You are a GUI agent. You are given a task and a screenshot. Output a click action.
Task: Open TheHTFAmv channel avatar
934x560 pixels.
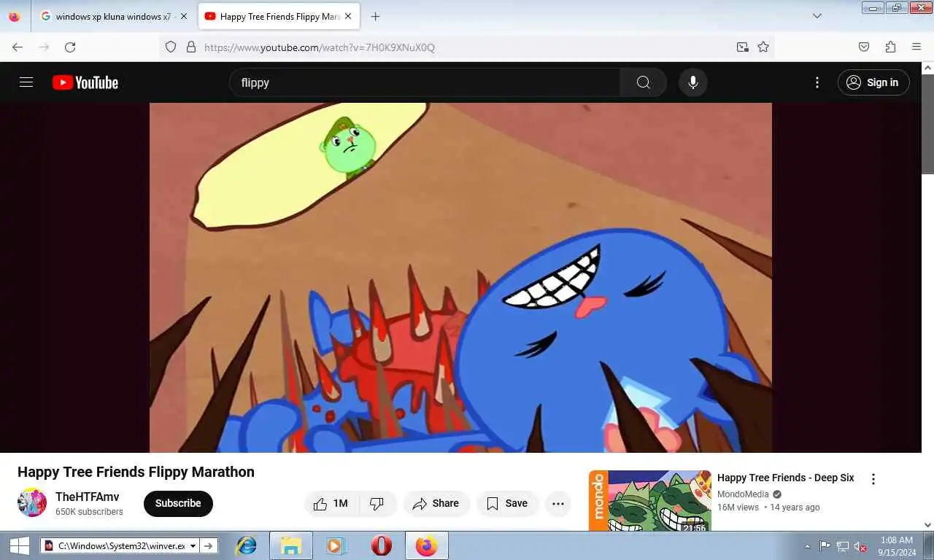point(32,502)
